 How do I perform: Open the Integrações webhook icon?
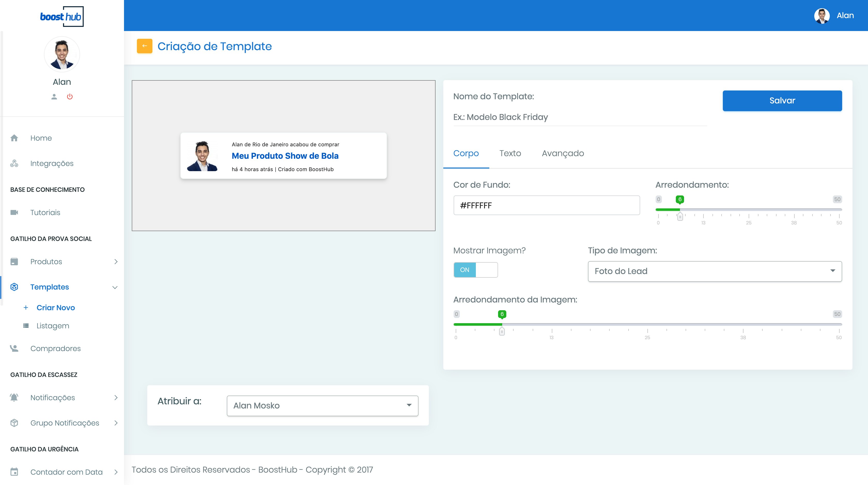(x=14, y=163)
